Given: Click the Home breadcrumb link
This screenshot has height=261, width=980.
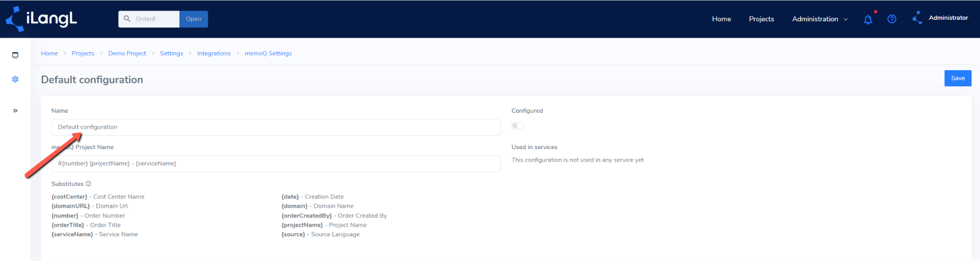Looking at the screenshot, I should click(49, 53).
